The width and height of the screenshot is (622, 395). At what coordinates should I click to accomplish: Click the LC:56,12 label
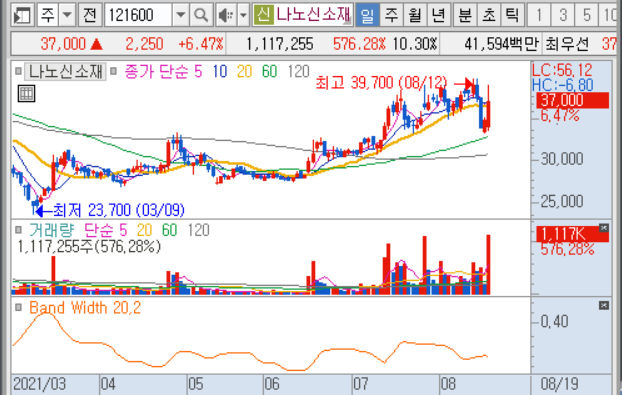(562, 70)
